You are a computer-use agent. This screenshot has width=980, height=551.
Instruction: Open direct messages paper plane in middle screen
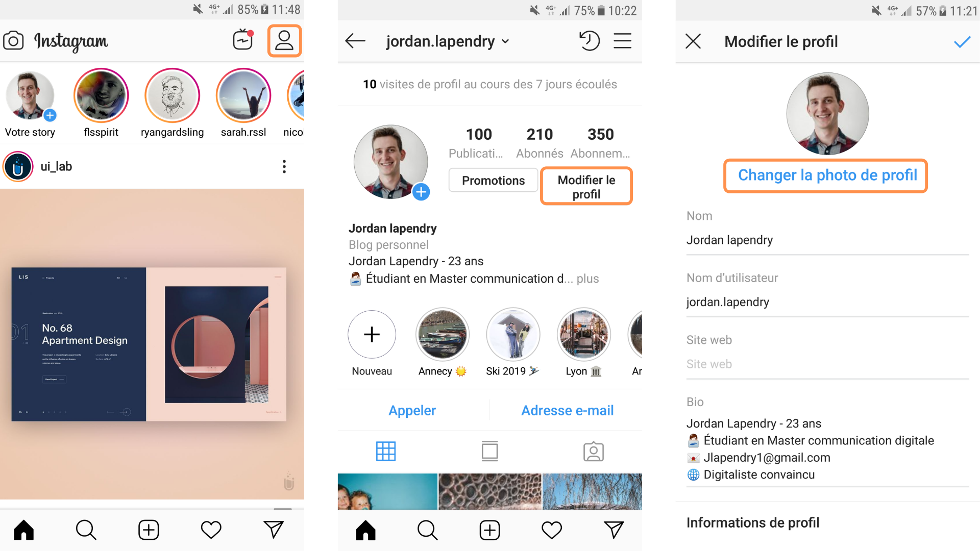click(x=614, y=530)
